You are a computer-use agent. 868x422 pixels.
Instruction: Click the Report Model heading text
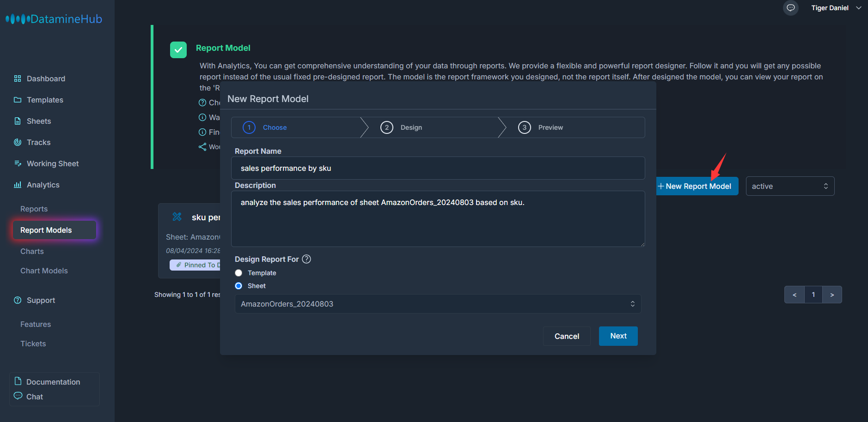(223, 48)
